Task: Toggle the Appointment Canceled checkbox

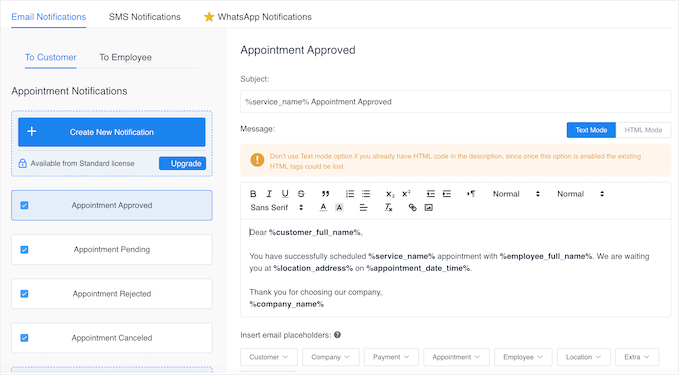Action: (24, 338)
